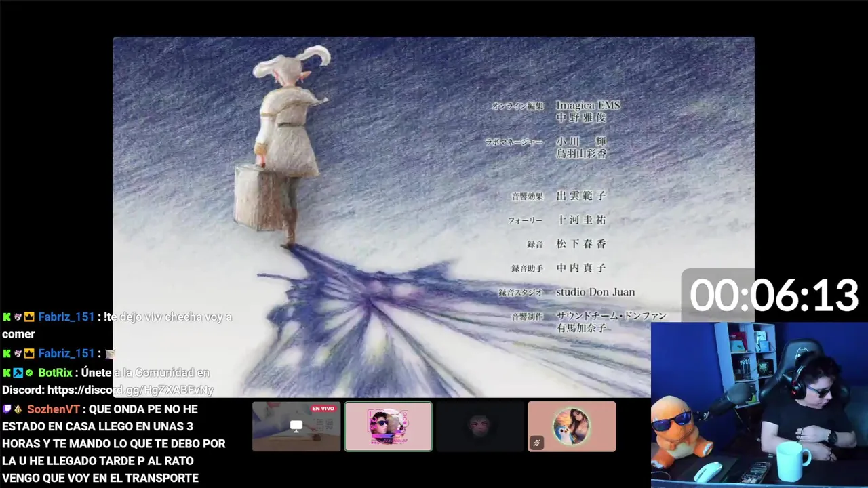Select the dark participant thumbnail with the face
This screenshot has width=868, height=488.
(480, 426)
